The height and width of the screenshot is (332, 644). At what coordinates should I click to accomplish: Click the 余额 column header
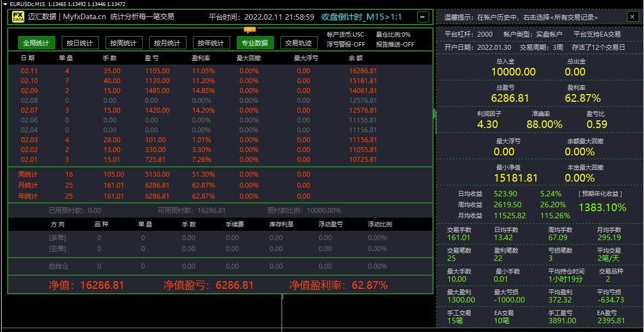[356, 58]
